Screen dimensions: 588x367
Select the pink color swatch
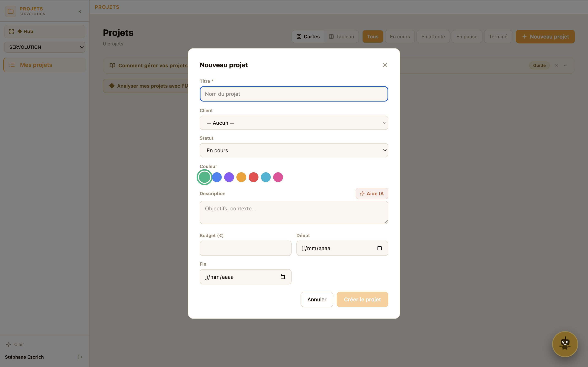pyautogui.click(x=278, y=177)
